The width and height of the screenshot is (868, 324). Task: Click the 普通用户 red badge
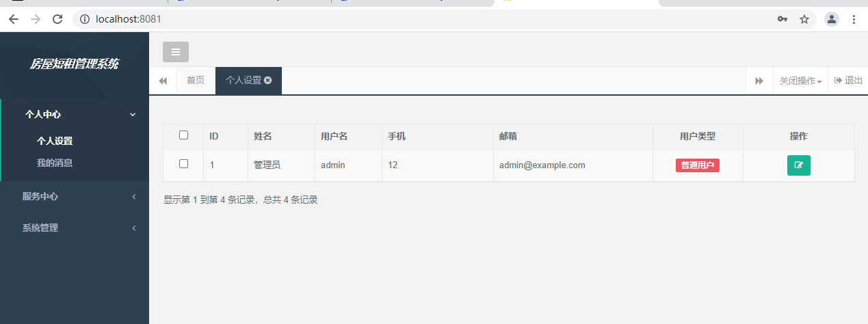(x=697, y=165)
